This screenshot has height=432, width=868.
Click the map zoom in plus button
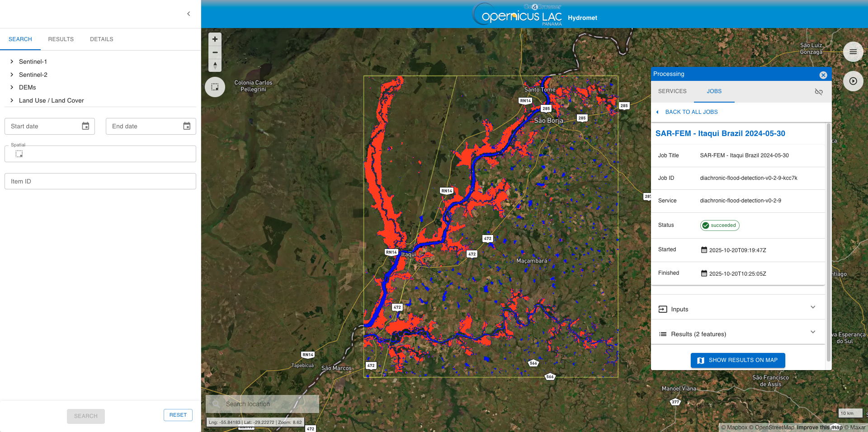pos(215,39)
